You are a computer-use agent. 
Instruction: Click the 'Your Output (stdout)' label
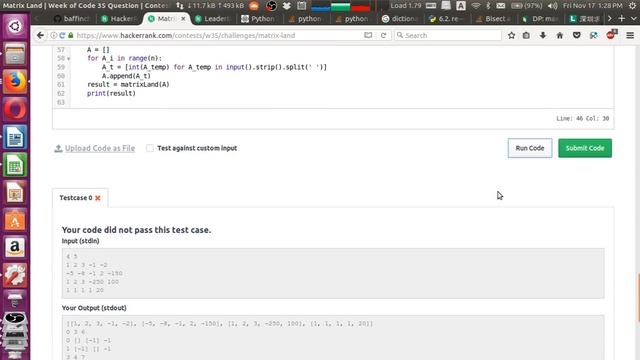[x=94, y=308]
